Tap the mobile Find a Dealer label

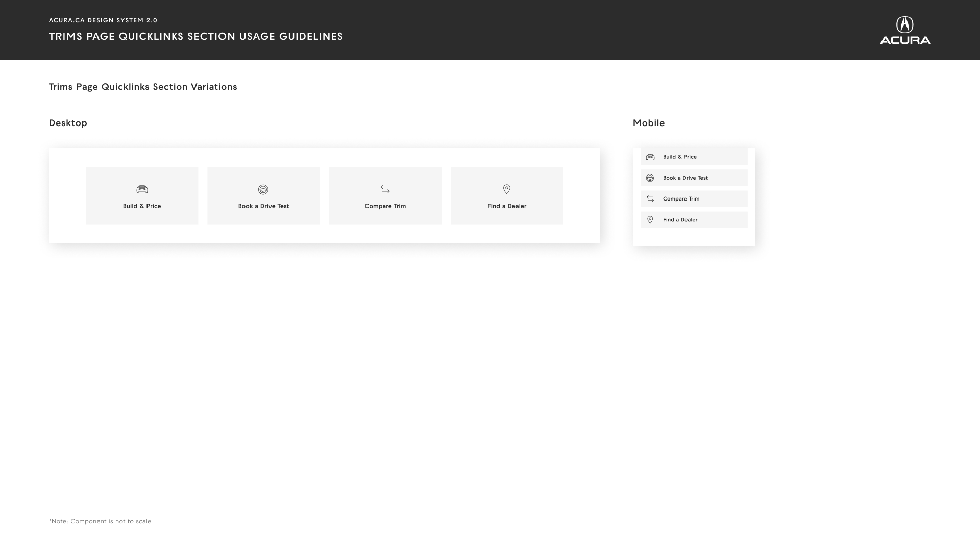[x=680, y=220]
